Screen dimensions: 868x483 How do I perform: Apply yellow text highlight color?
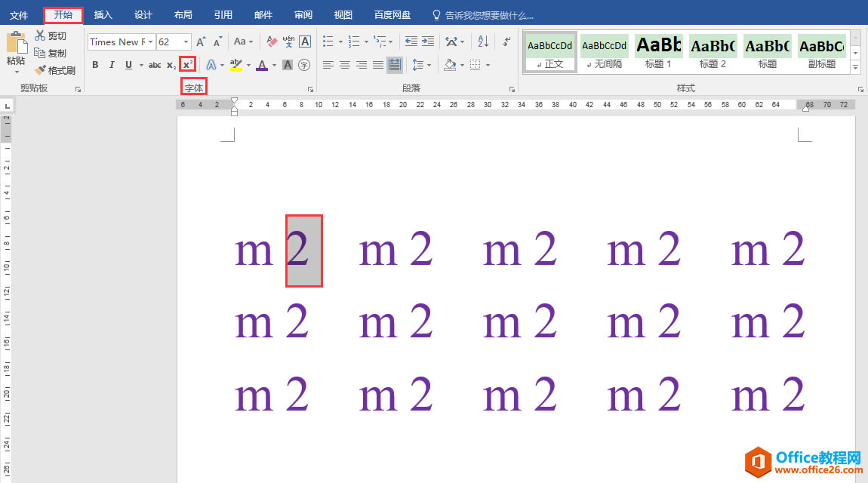pyautogui.click(x=236, y=65)
